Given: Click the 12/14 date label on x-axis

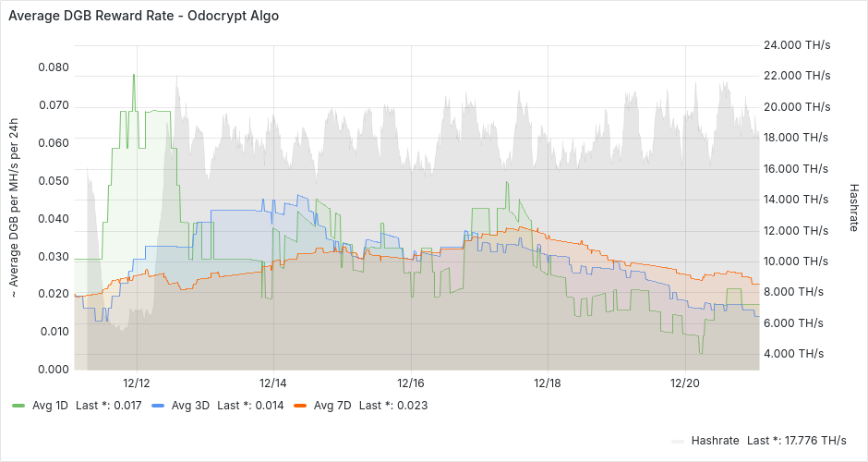Looking at the screenshot, I should (x=273, y=382).
